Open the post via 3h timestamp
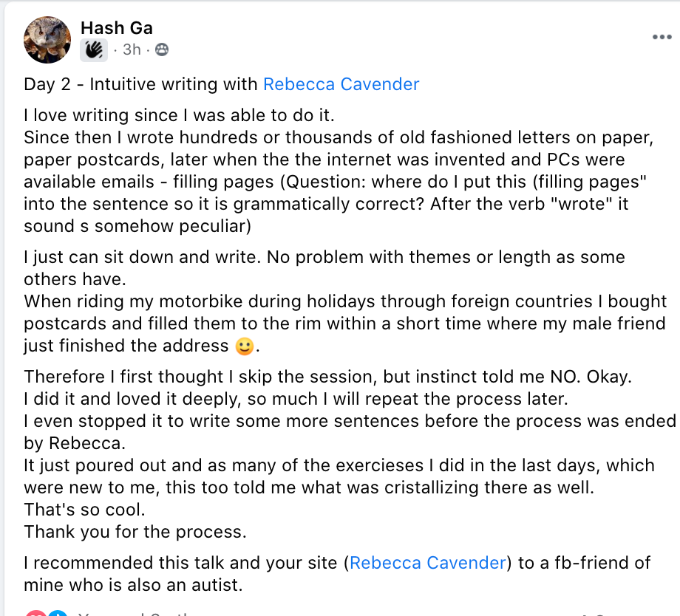This screenshot has width=680, height=616. pos(132,49)
